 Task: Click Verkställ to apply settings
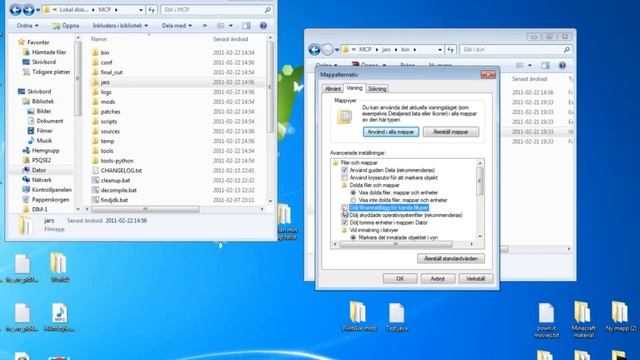(476, 278)
